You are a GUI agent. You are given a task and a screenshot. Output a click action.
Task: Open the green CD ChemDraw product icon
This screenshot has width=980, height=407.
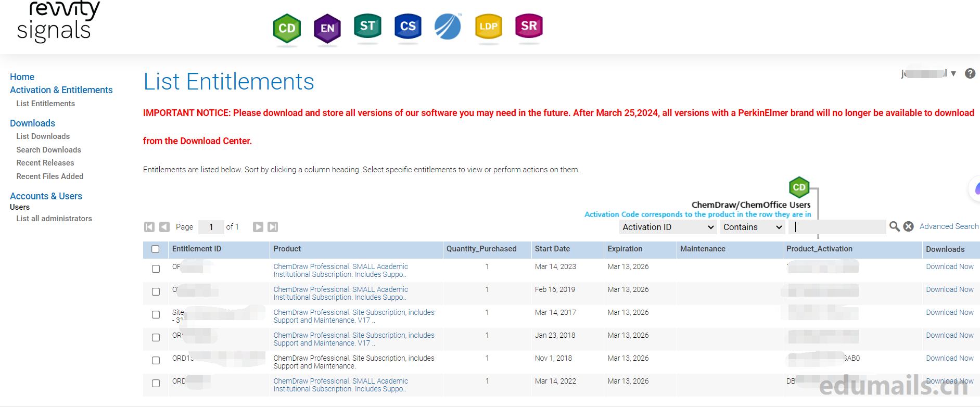coord(287,28)
